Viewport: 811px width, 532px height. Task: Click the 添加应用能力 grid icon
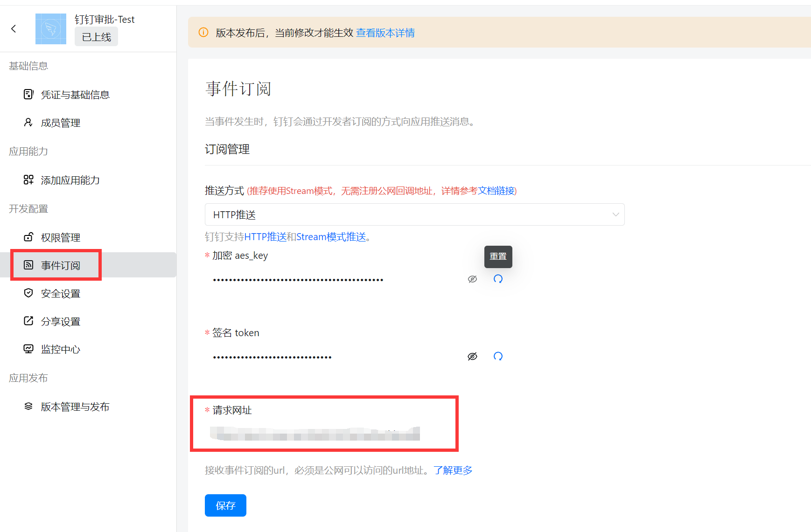(28, 180)
